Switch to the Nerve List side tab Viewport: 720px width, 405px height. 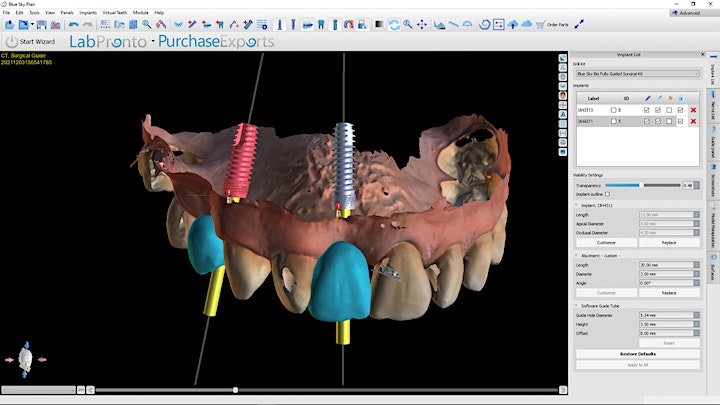(x=713, y=105)
